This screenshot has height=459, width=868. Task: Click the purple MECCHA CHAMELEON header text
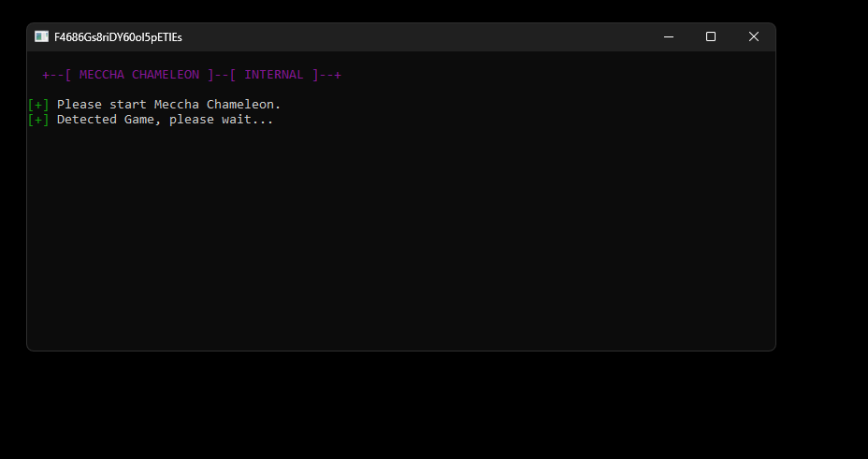[139, 75]
